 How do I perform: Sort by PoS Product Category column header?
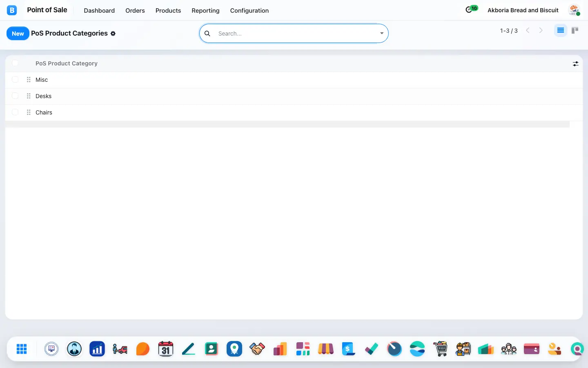[x=67, y=63]
